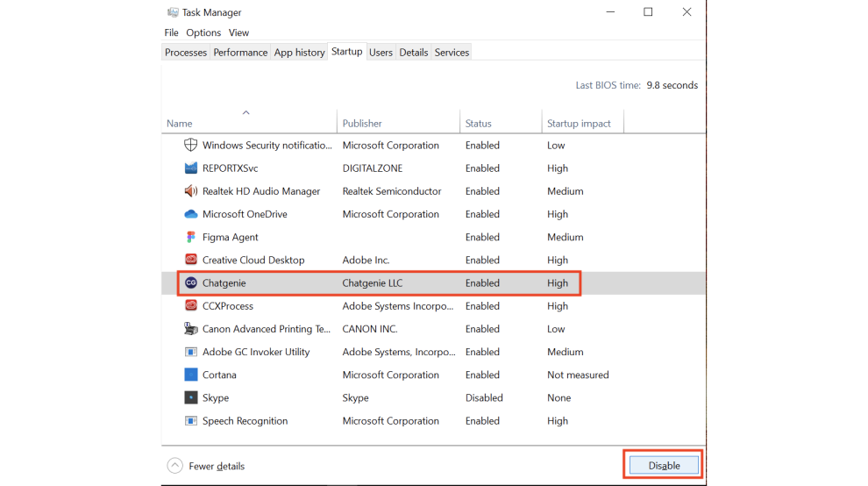This screenshot has height=486, width=868.
Task: Select the Creative Cloud Desktop entry name
Action: pos(253,260)
